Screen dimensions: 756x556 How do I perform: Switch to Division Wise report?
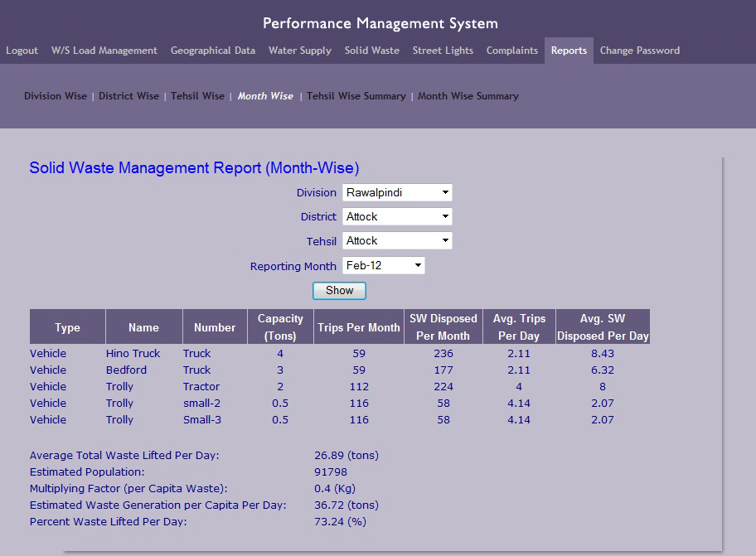pos(56,96)
